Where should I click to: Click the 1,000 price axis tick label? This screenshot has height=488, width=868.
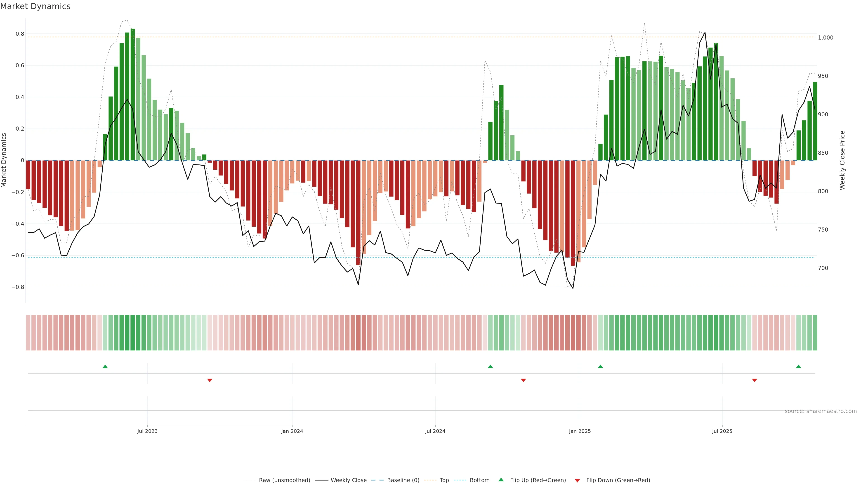pos(825,38)
